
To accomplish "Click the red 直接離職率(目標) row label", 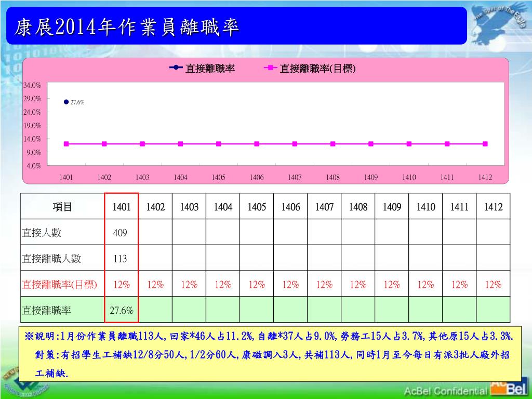I will 60,284.
